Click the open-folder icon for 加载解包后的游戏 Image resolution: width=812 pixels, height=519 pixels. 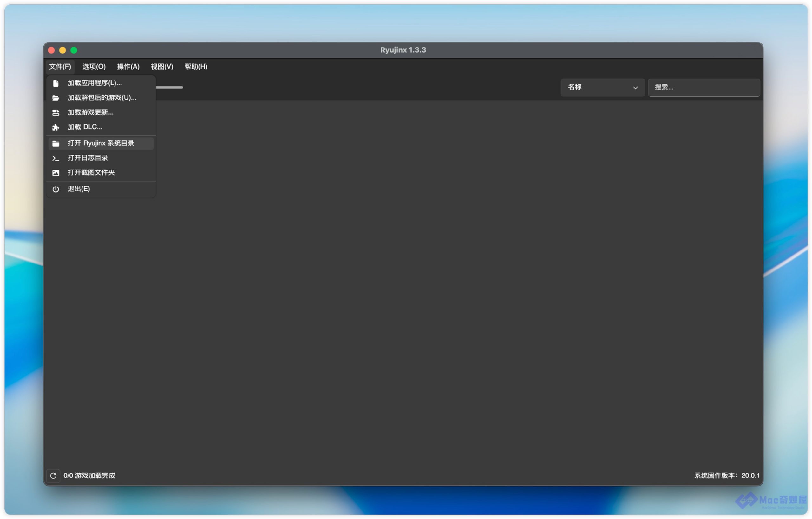pos(56,98)
